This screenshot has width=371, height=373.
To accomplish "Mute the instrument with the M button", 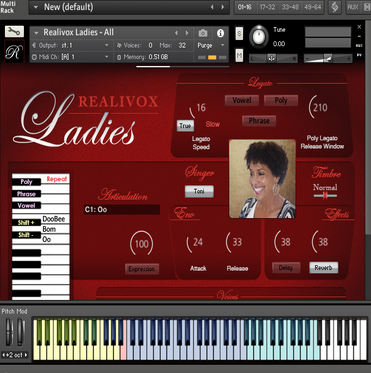I will coord(239,55).
